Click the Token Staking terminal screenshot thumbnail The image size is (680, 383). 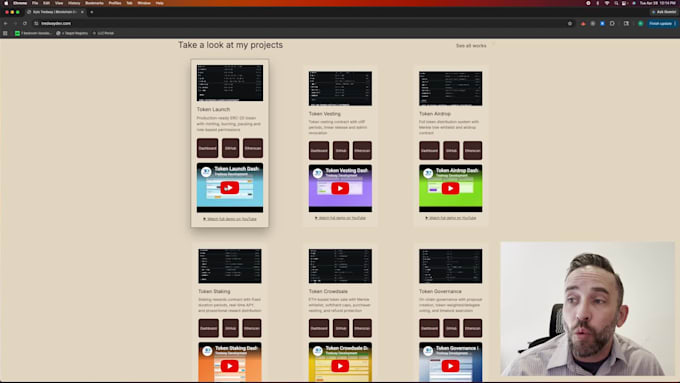(230, 266)
